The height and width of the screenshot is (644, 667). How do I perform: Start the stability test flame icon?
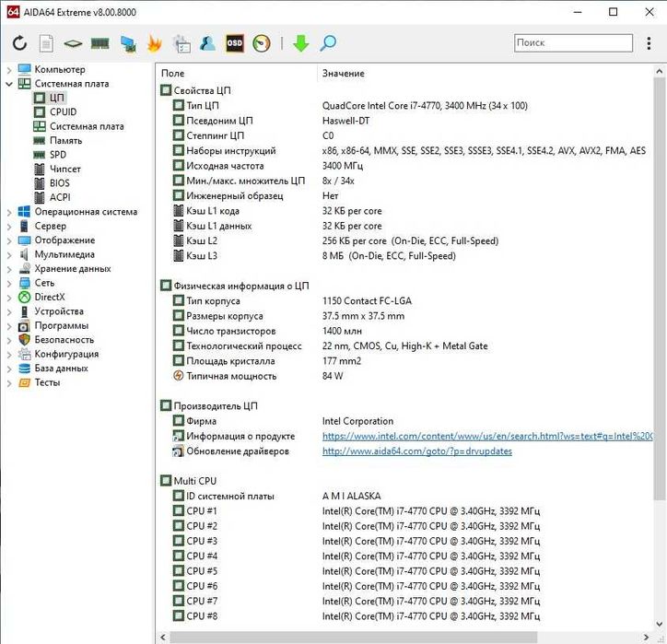(155, 43)
